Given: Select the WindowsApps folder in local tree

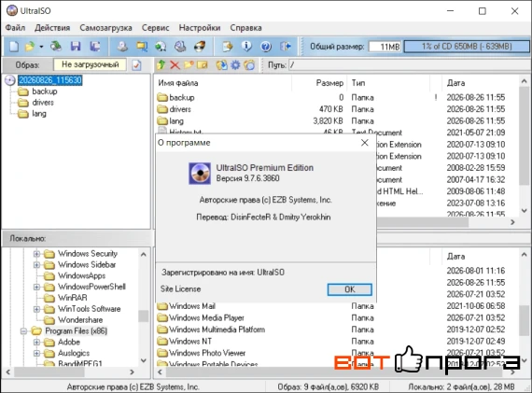Looking at the screenshot, I should (81, 275).
